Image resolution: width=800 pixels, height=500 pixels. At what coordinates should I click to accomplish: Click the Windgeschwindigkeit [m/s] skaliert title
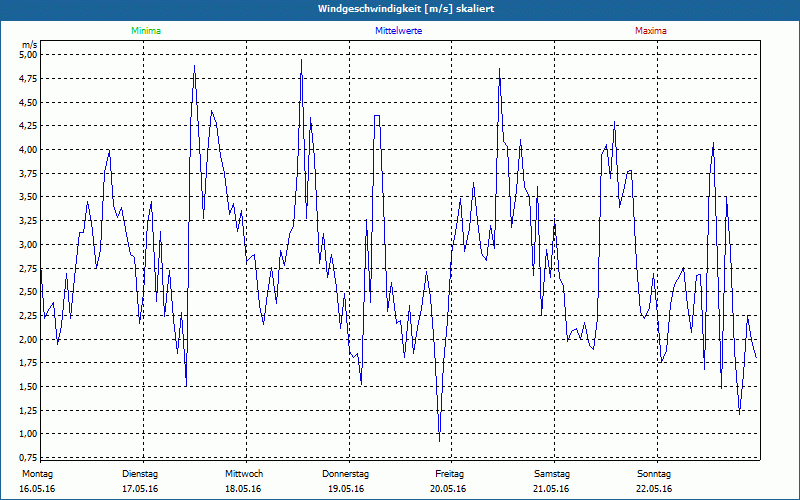(x=406, y=9)
